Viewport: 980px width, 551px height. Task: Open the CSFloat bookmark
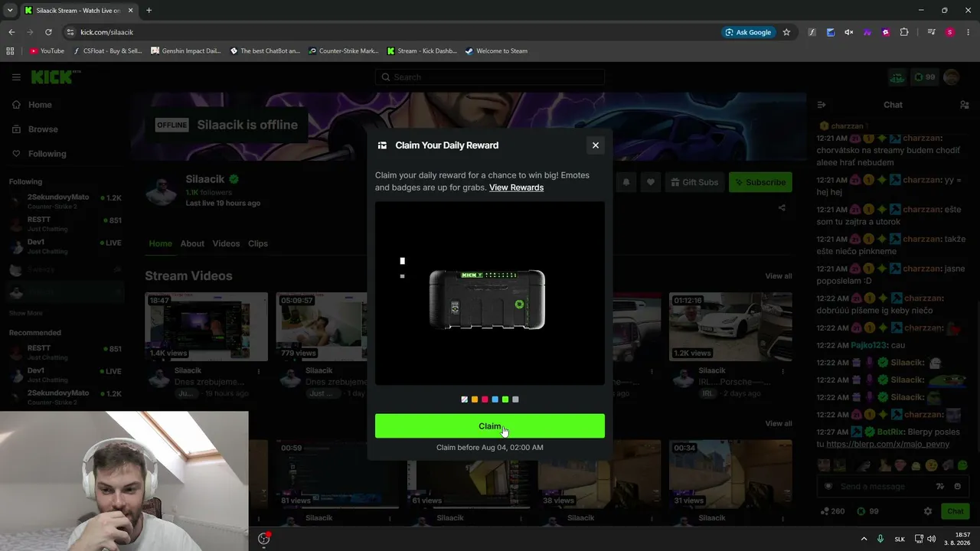[107, 51]
